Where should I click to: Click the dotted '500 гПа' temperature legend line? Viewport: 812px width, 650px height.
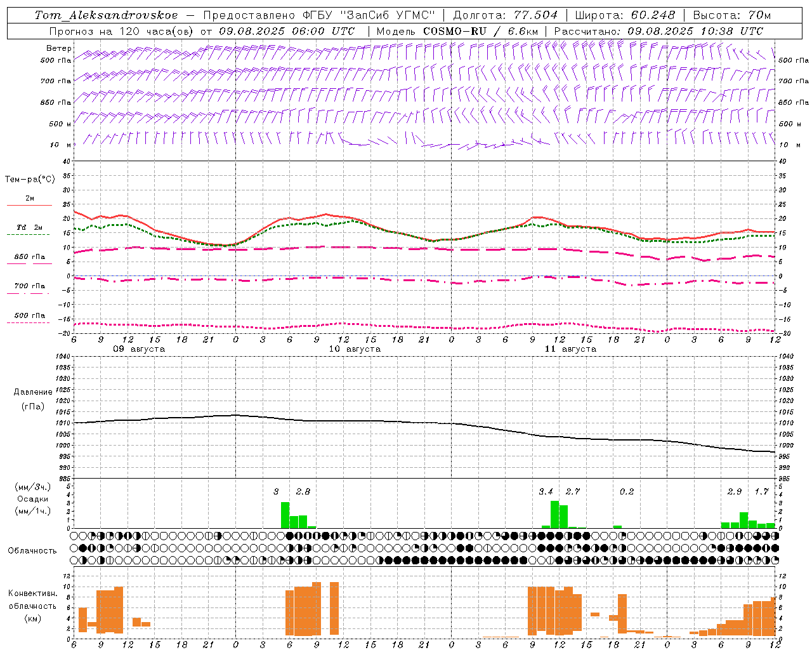[28, 323]
